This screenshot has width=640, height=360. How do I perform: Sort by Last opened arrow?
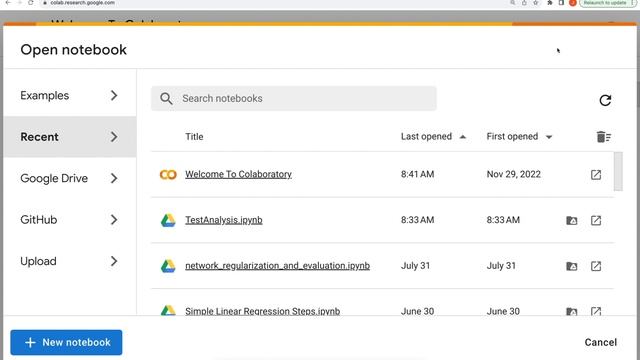click(462, 137)
